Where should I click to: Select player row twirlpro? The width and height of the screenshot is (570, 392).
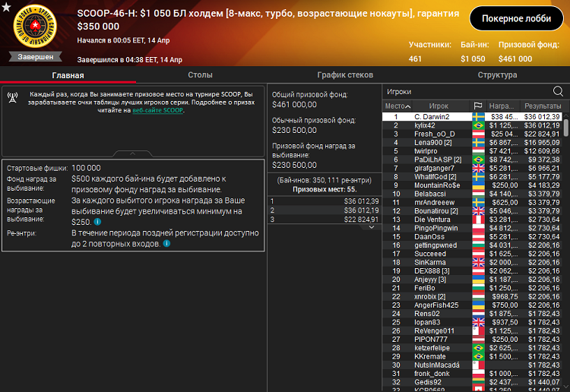472,151
